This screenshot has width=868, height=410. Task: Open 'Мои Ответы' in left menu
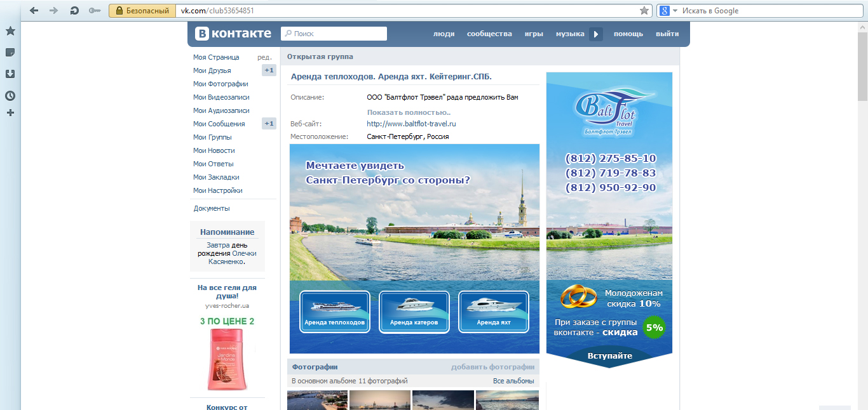pos(214,164)
